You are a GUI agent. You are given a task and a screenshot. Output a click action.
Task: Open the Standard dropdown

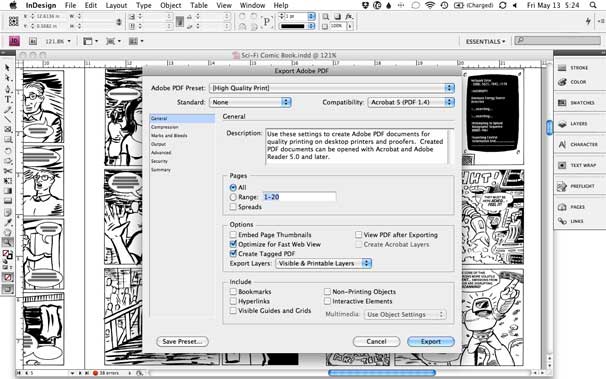250,102
